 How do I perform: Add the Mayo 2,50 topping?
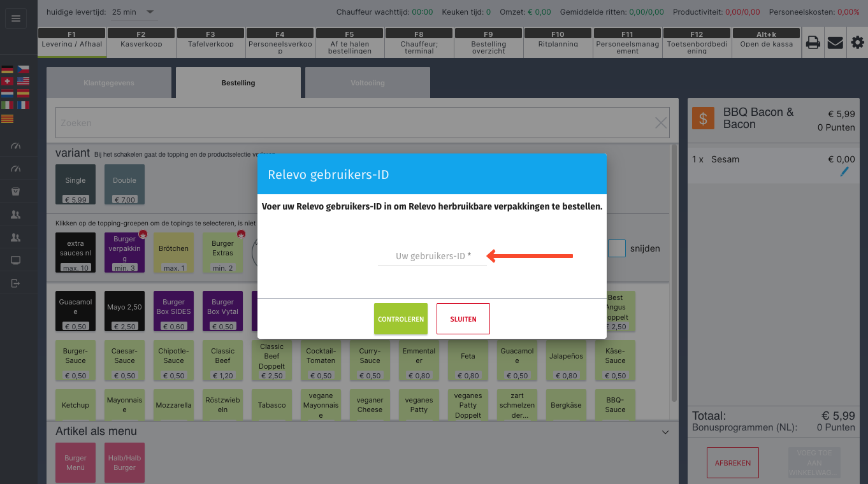(x=124, y=311)
